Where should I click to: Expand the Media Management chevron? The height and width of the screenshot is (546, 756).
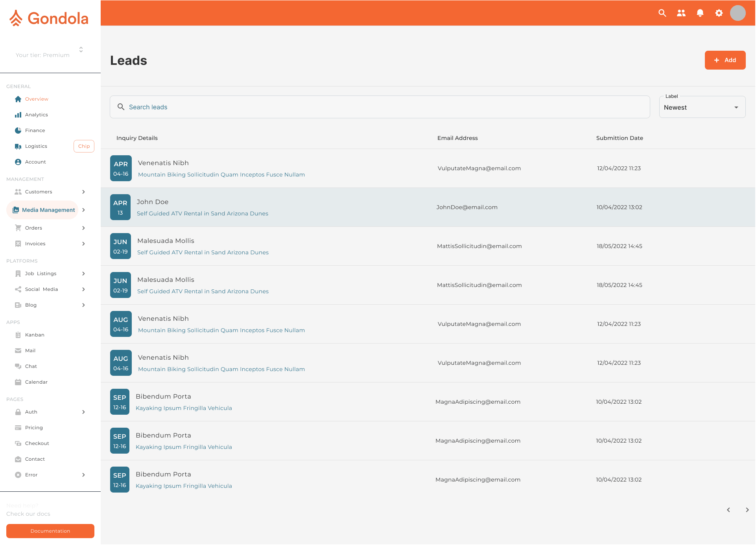pyautogui.click(x=83, y=210)
